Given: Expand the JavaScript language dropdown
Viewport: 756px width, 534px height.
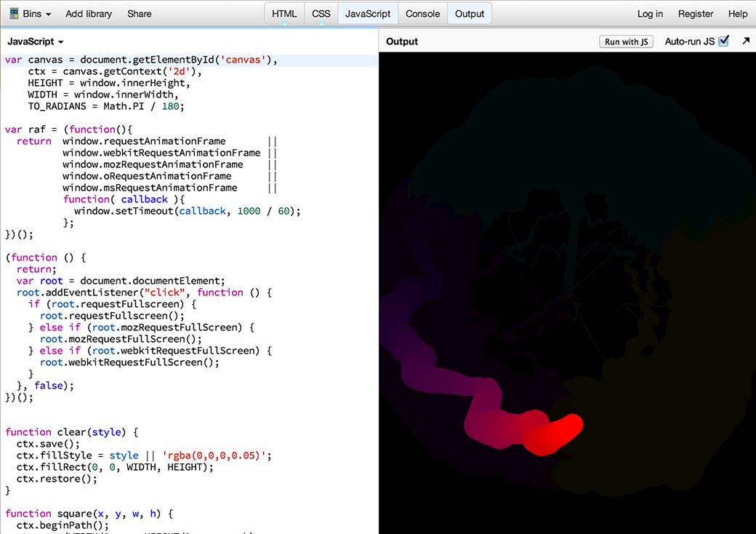Looking at the screenshot, I should pos(35,41).
